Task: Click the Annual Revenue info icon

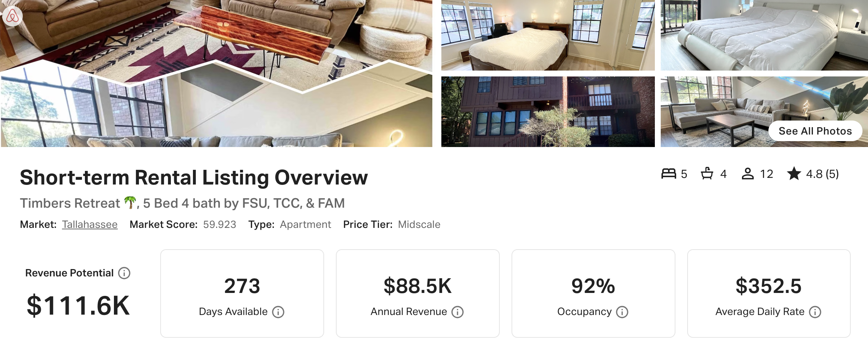Action: pyautogui.click(x=458, y=312)
